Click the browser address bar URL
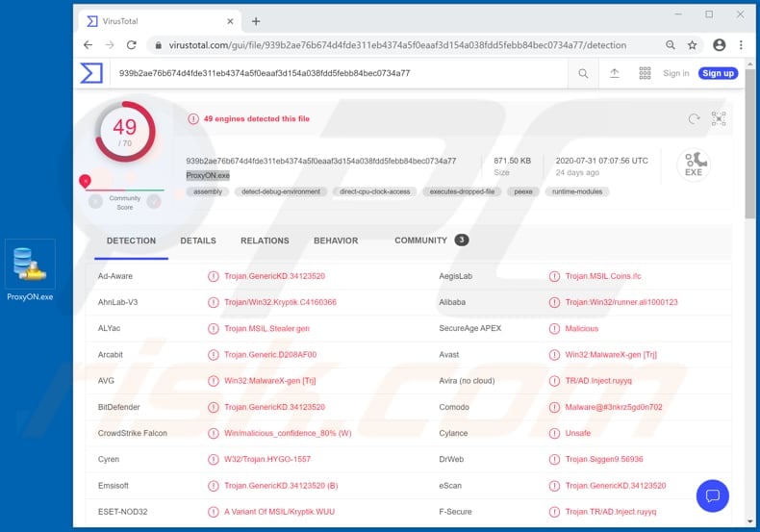This screenshot has width=760, height=532. (397, 45)
